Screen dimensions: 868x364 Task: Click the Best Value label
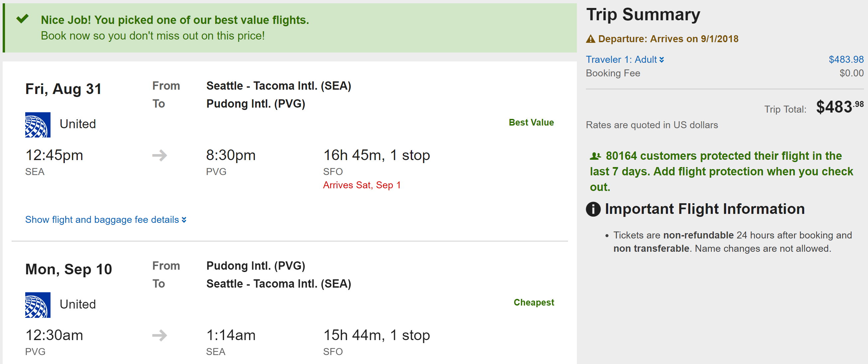(531, 123)
